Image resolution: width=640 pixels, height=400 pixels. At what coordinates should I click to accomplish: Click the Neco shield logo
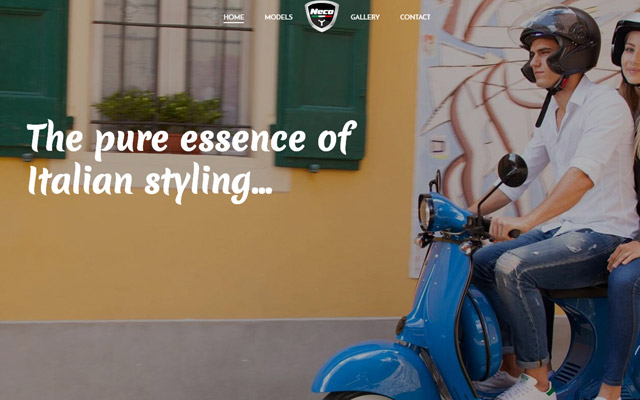322,16
